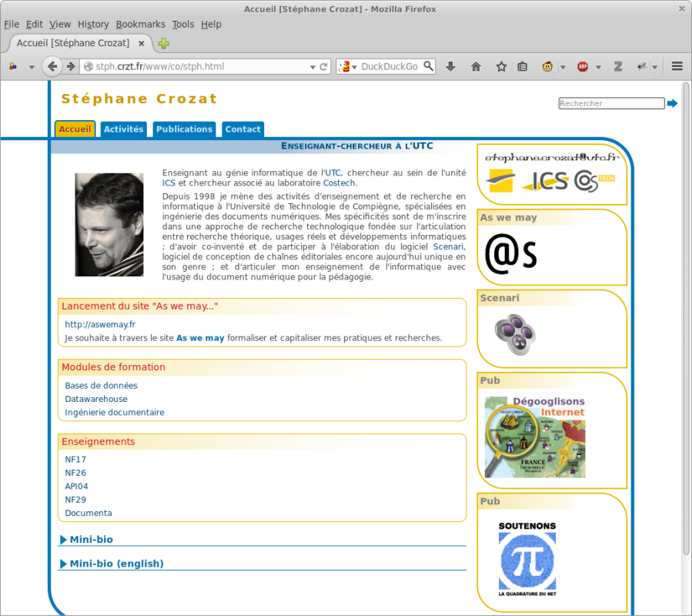Show the bookmarks list icon
The height and width of the screenshot is (616, 692).
tap(522, 67)
